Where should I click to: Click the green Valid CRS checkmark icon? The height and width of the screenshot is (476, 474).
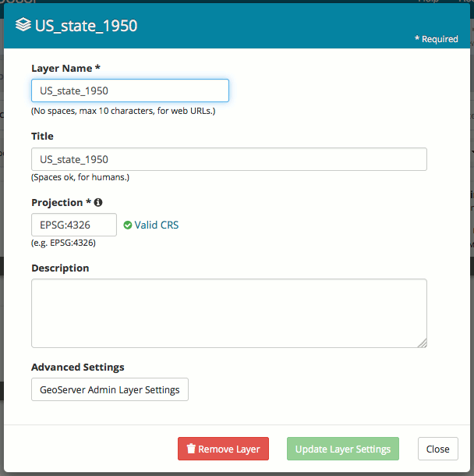128,226
